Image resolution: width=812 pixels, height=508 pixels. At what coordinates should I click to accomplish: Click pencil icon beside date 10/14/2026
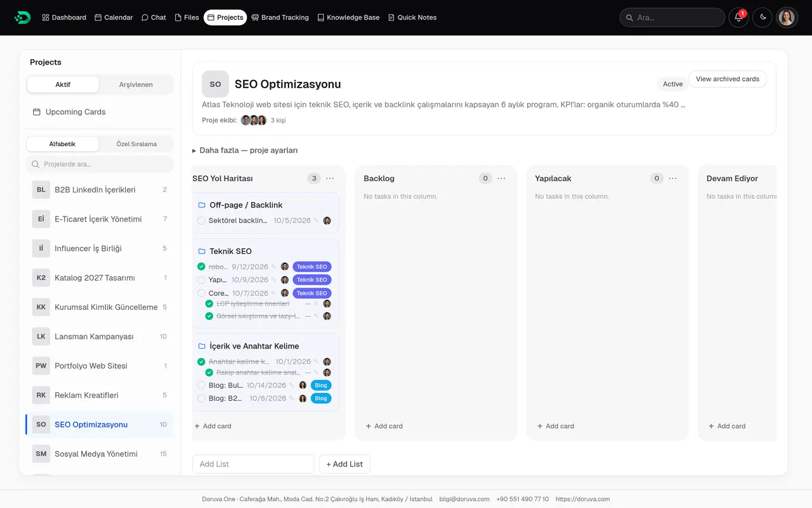[x=292, y=385]
